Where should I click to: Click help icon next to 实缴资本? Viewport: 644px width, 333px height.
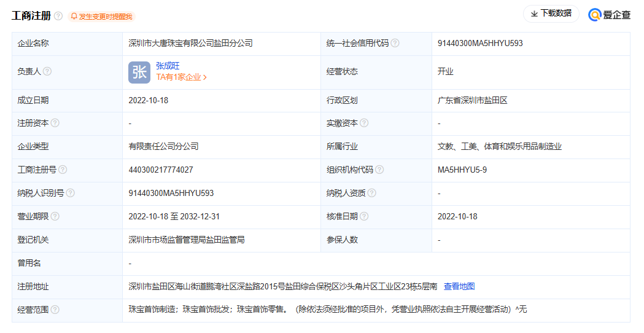tap(364, 123)
